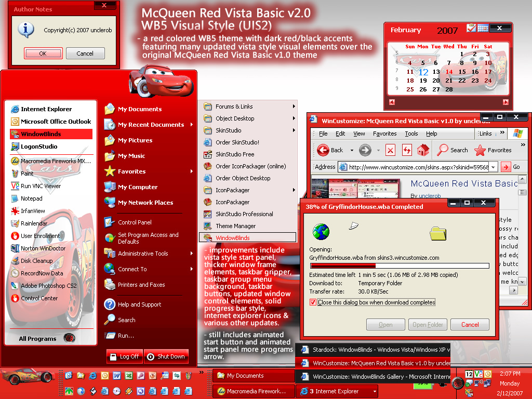
Task: Click the Refresh icon in IE toolbar
Action: point(407,150)
